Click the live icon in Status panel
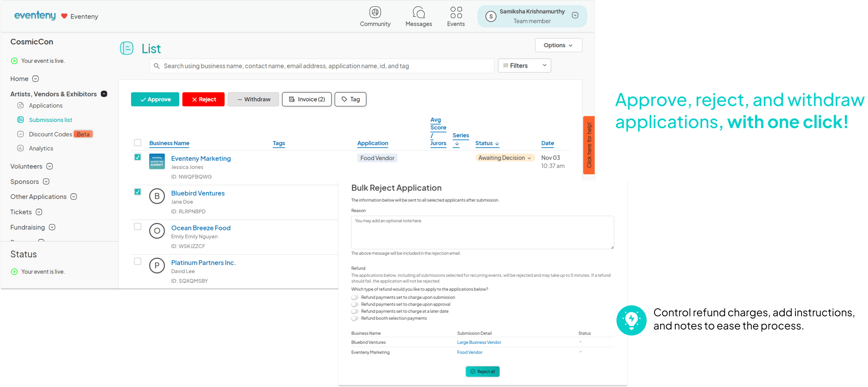 tap(14, 271)
